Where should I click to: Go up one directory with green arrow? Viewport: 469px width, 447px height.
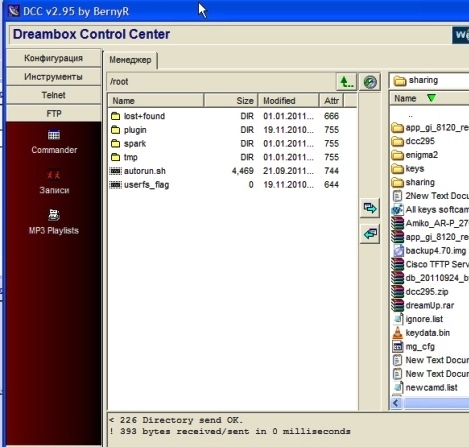(346, 82)
